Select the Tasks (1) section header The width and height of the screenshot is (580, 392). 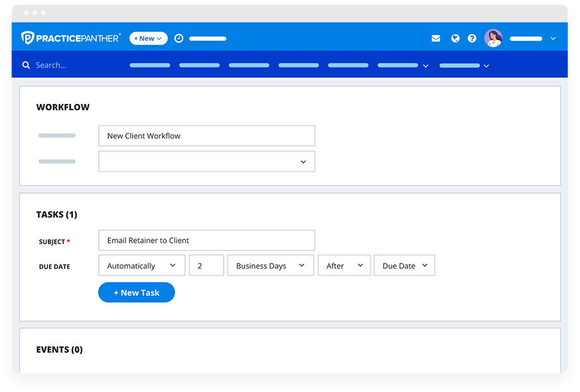pos(57,214)
